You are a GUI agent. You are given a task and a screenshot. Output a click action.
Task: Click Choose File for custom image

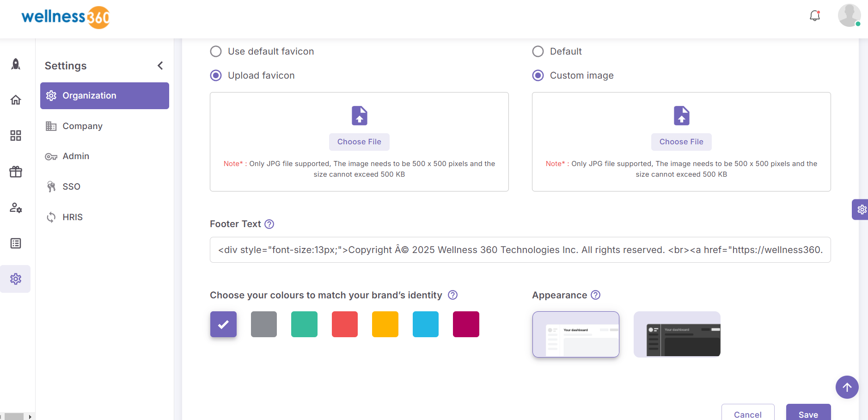(x=681, y=142)
